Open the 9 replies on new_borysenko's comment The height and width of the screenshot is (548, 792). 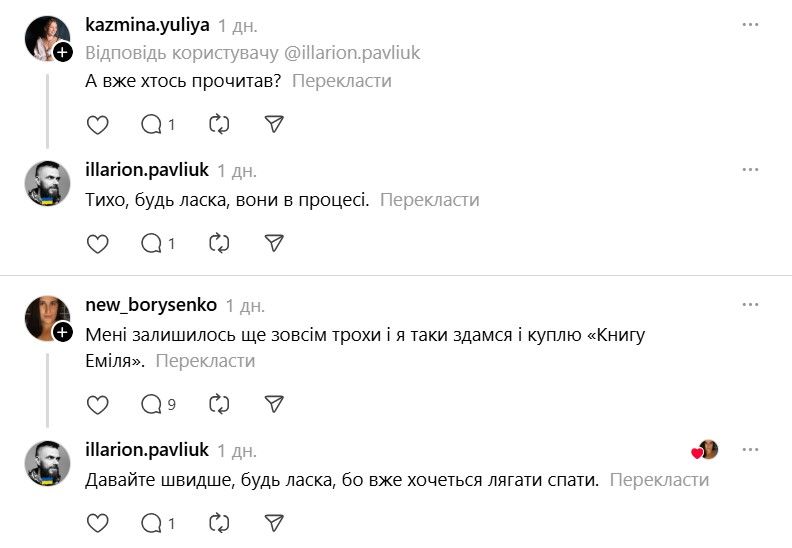[x=158, y=404]
